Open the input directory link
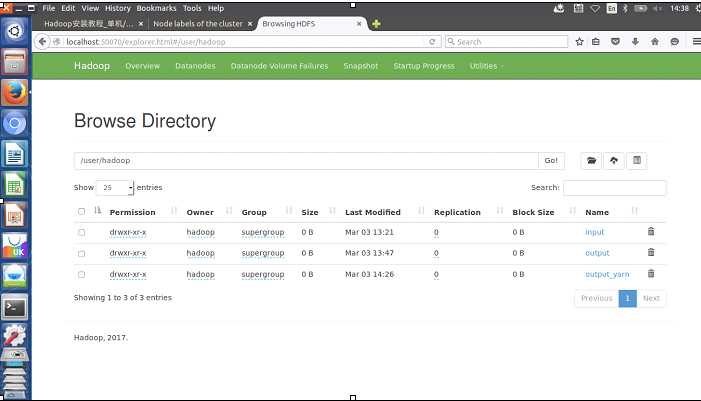 594,232
